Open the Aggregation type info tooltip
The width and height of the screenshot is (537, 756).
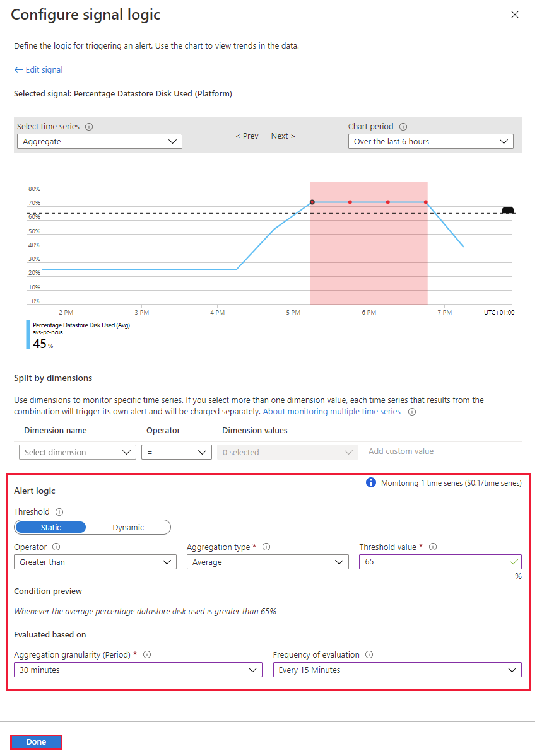[265, 547]
